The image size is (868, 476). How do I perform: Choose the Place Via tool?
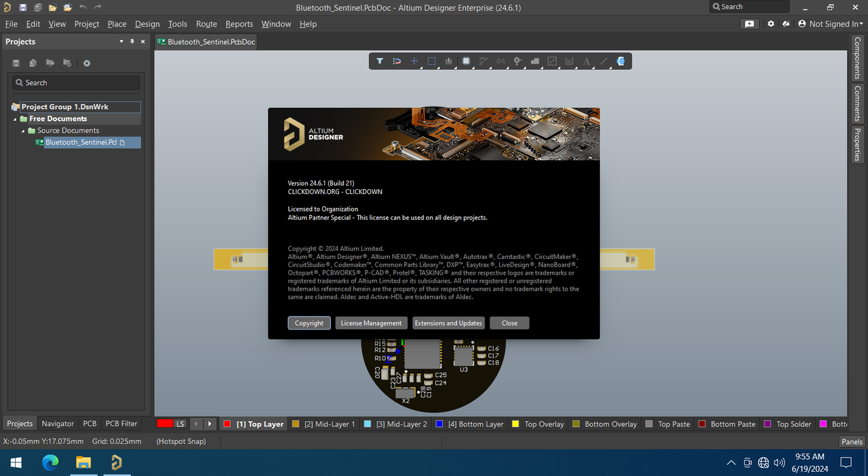pyautogui.click(x=518, y=61)
